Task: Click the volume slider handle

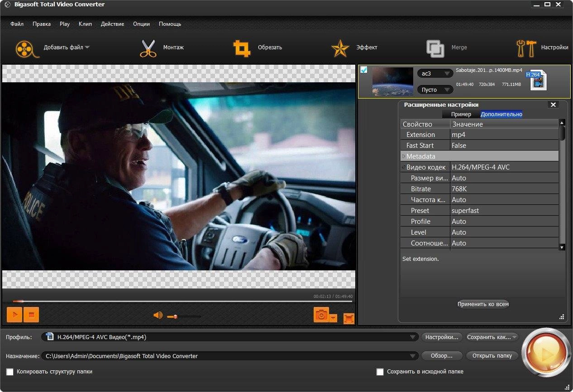Action: coord(175,316)
